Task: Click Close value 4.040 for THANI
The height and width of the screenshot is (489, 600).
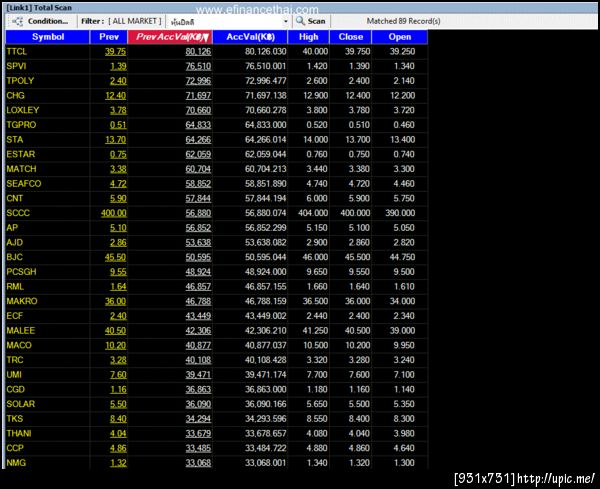Action: [359, 434]
